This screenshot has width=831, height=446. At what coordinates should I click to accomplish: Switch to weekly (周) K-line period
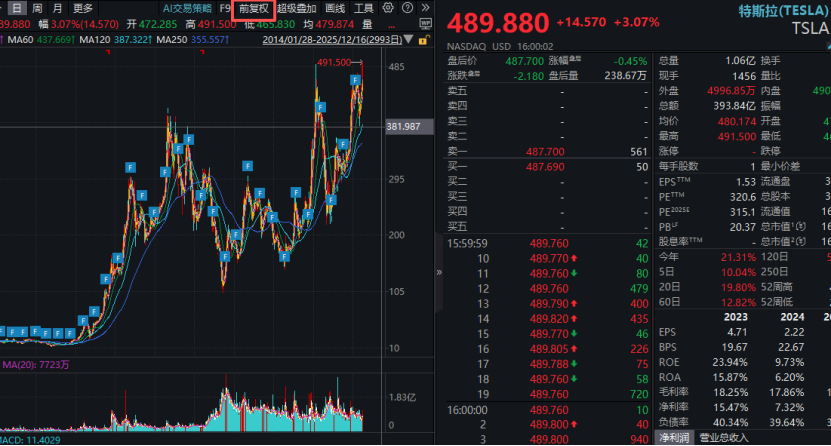(37, 8)
